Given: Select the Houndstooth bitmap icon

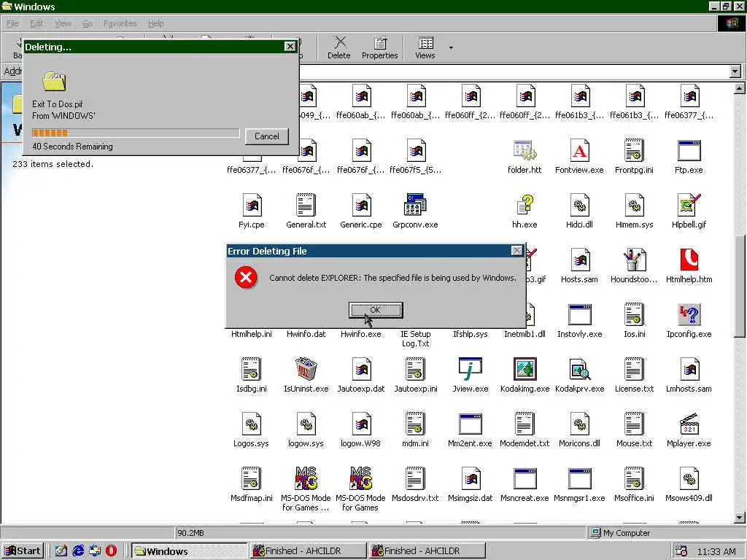Looking at the screenshot, I should pyautogui.click(x=634, y=260).
